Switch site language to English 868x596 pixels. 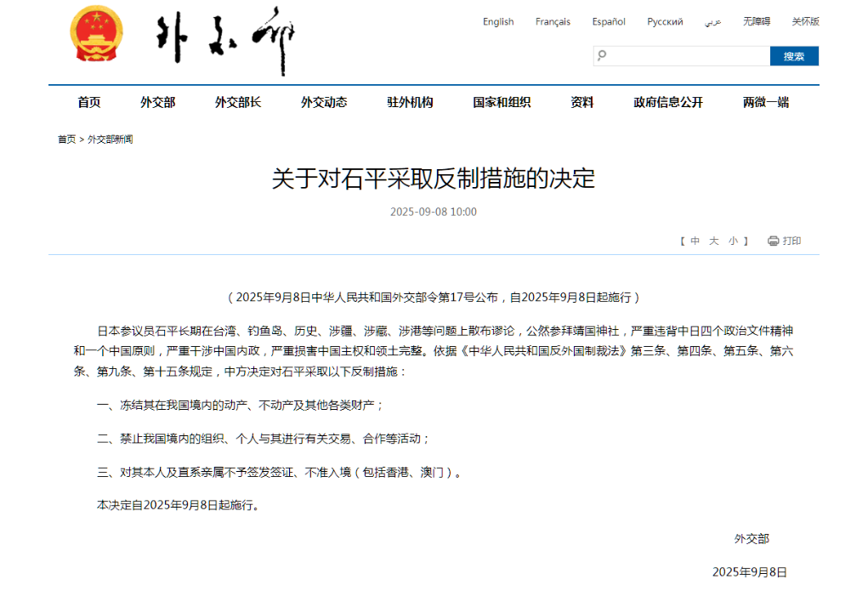click(498, 22)
